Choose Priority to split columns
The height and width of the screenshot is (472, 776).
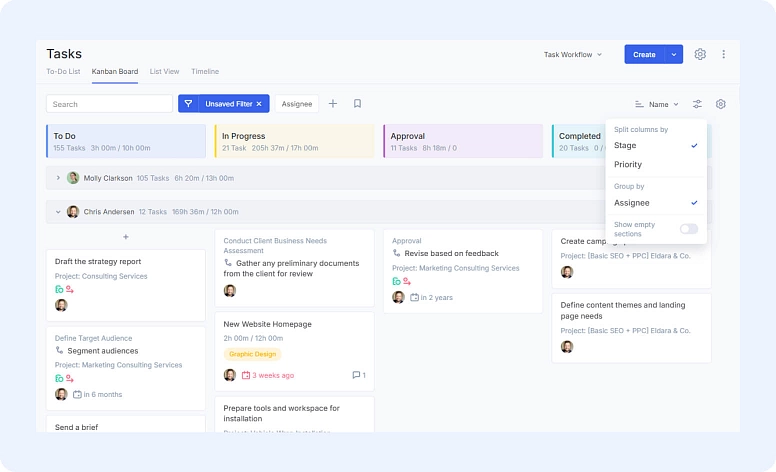coord(628,164)
